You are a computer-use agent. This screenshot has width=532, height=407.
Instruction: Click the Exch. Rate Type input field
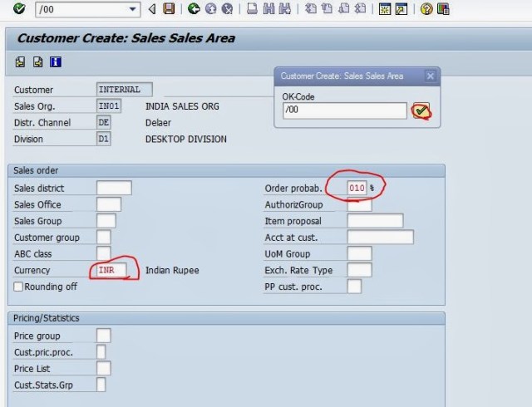pos(360,270)
